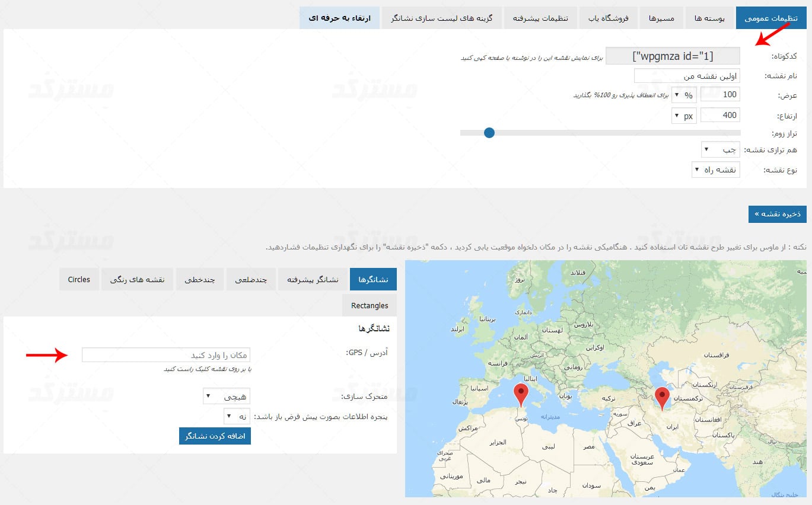The image size is (812, 505).
Task: Switch to the پوسته ها (Themes) tab
Action: pos(709,18)
